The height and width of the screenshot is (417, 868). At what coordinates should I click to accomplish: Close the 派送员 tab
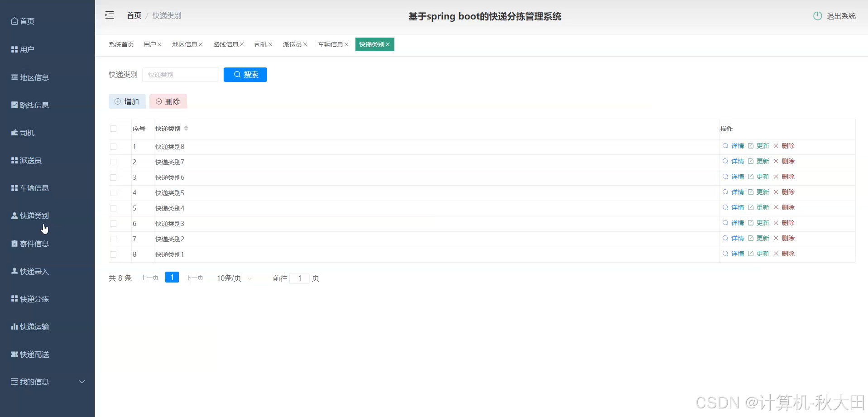point(305,44)
